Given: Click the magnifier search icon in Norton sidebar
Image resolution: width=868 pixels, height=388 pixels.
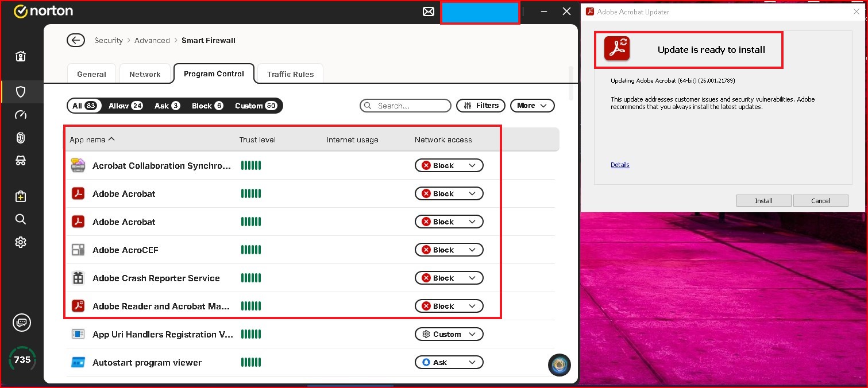Looking at the screenshot, I should coord(21,219).
